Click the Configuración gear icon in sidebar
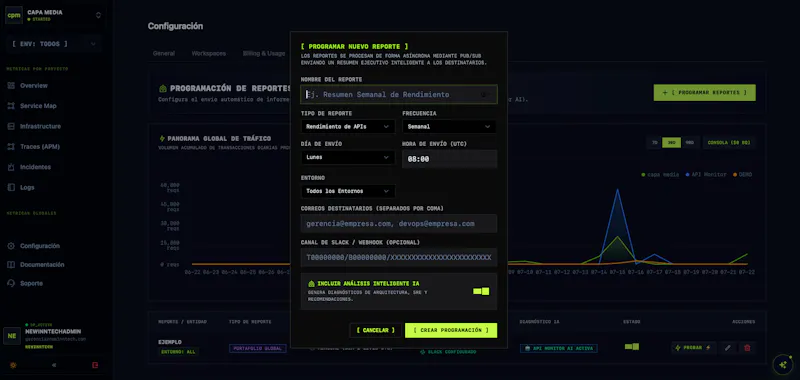 [x=11, y=246]
